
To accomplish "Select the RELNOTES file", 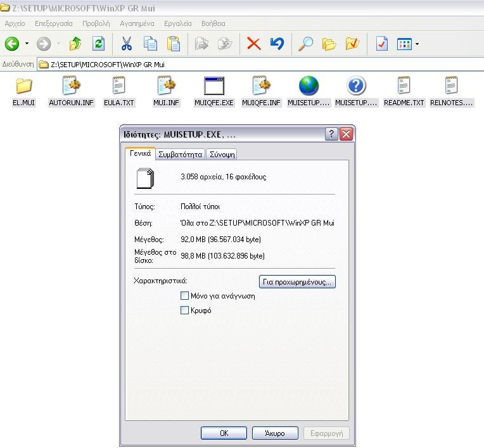I will pyautogui.click(x=451, y=92).
